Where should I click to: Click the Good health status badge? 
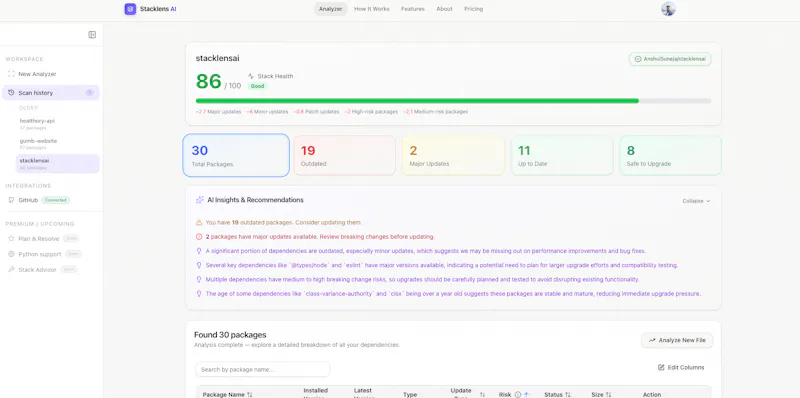(258, 86)
